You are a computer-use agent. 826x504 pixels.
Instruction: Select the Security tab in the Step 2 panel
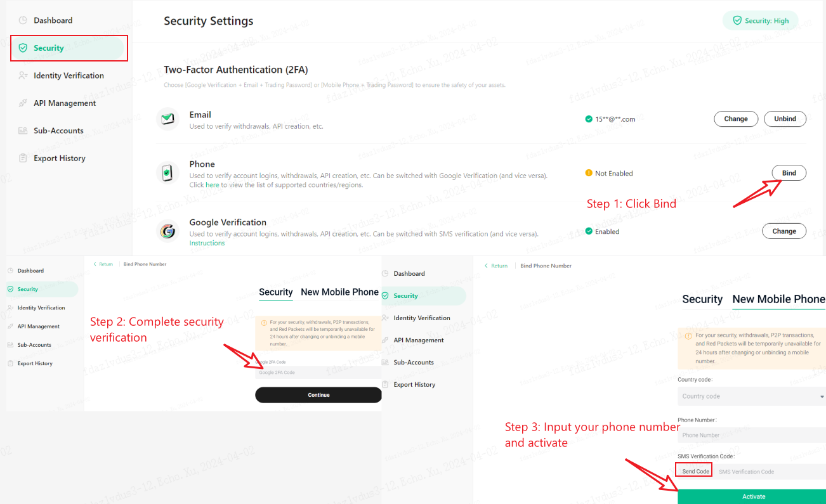275,292
